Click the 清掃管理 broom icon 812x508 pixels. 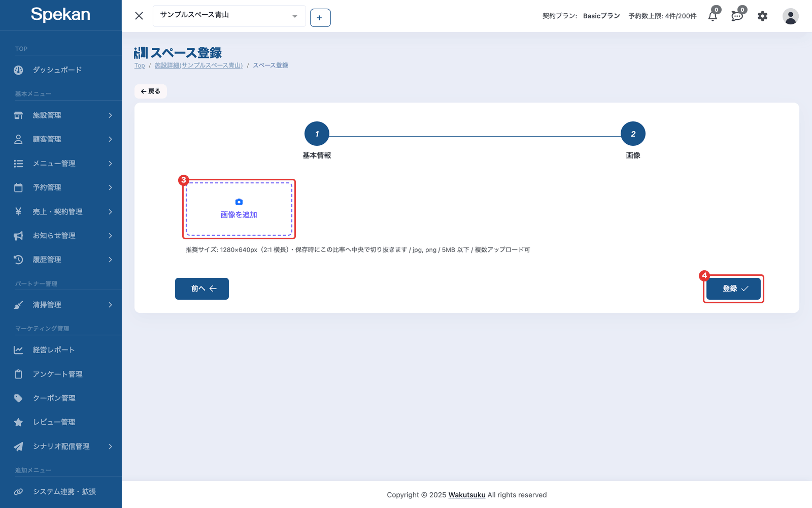coord(18,305)
